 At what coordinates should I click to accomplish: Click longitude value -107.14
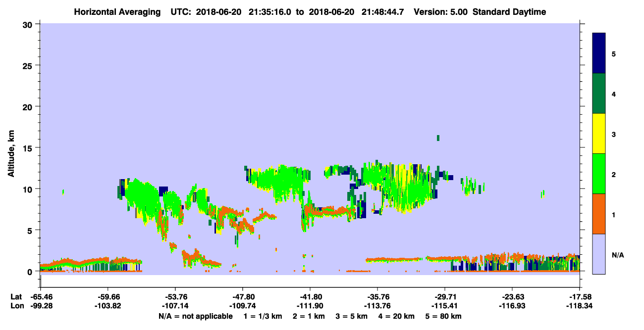175,306
